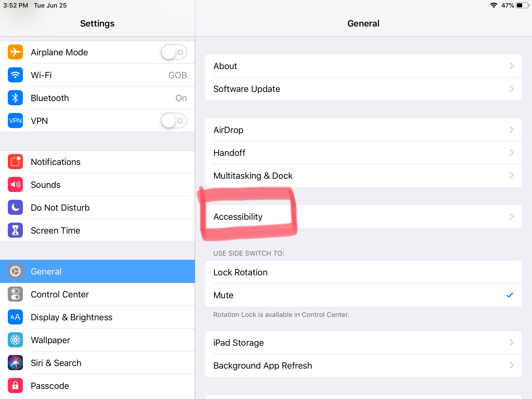This screenshot has height=399, width=532.
Task: Tap the Control Center toggles icon
Action: tap(15, 294)
